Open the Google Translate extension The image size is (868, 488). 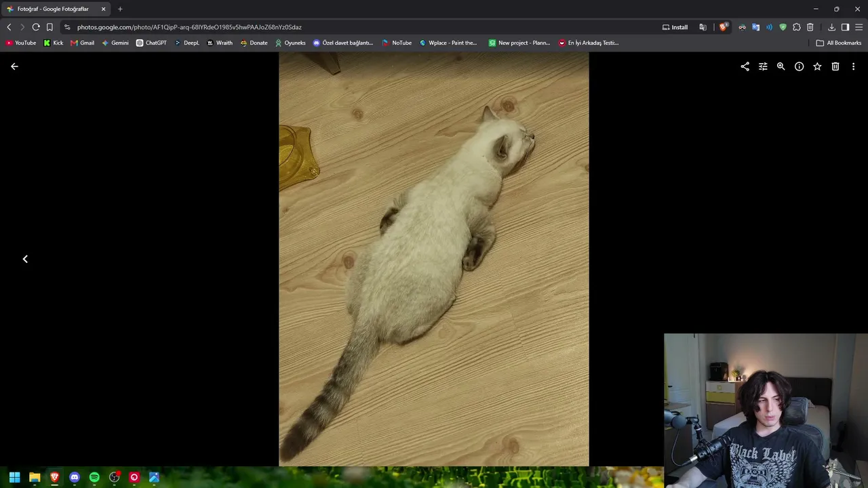(755, 27)
